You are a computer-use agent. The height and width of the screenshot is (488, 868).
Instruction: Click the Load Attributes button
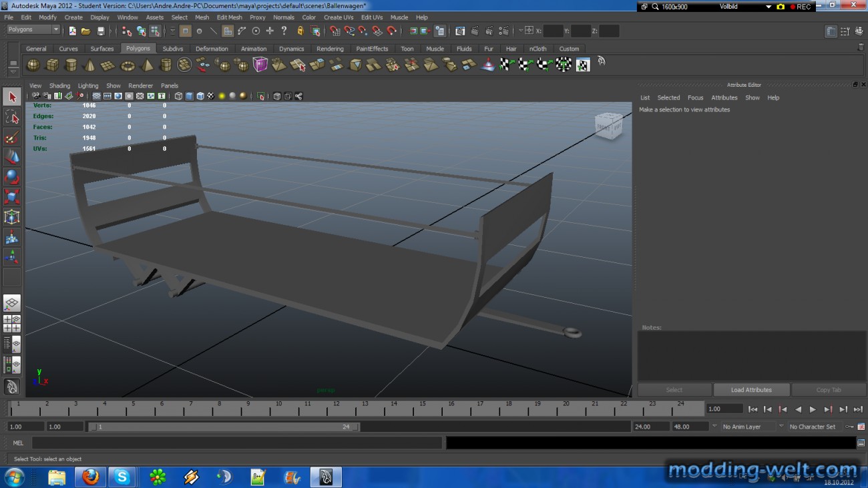(751, 390)
